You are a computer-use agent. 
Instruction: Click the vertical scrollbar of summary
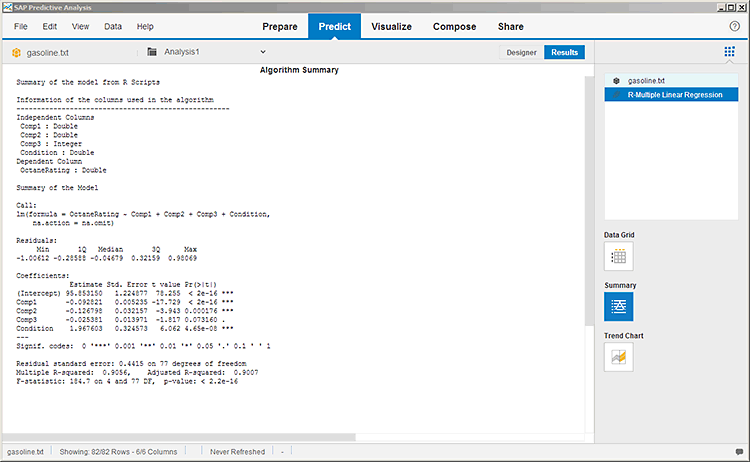[x=589, y=201]
